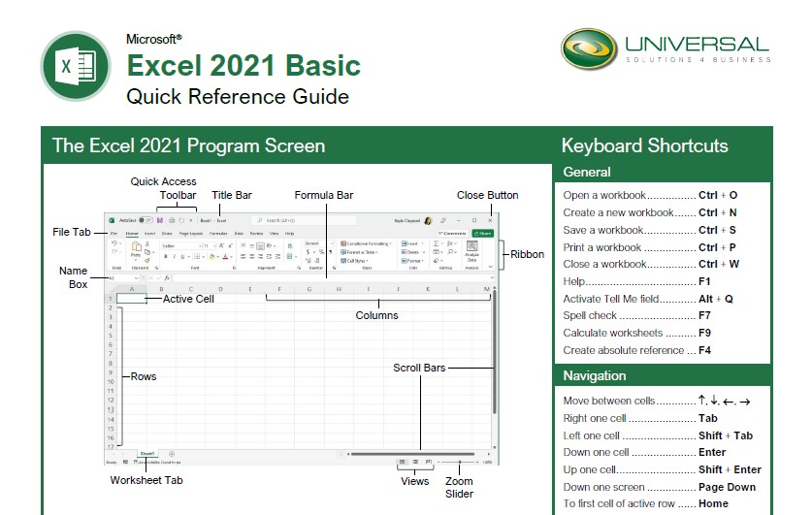The height and width of the screenshot is (515, 812).
Task: Click the horizontal scroll bar thumb
Action: tap(412, 454)
